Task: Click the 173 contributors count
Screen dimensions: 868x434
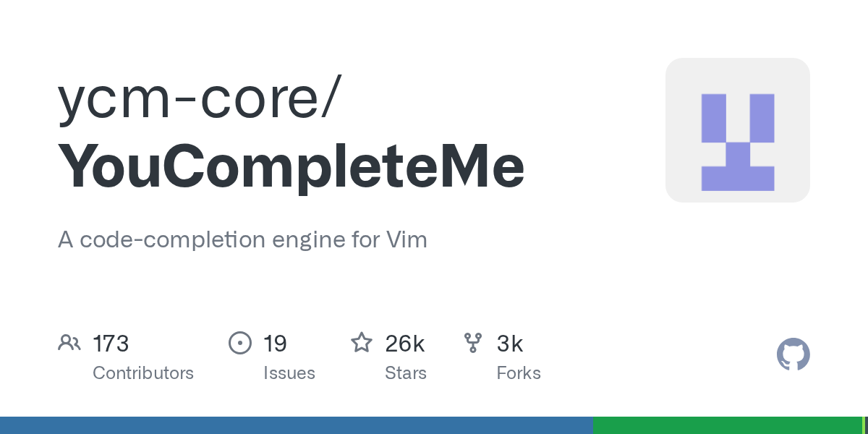Action: pyautogui.click(x=111, y=343)
